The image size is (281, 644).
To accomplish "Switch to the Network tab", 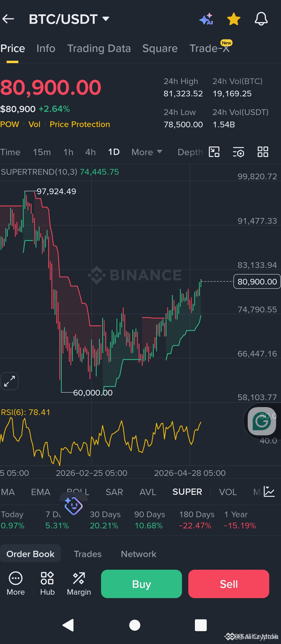I will pos(139,554).
